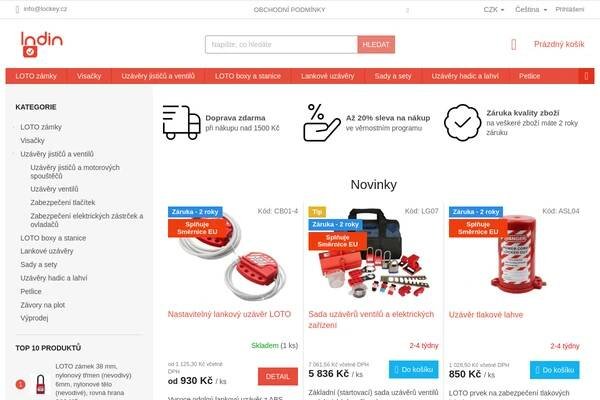Select the Lankové uzávěry menu item
The image size is (600, 400).
pyautogui.click(x=328, y=76)
